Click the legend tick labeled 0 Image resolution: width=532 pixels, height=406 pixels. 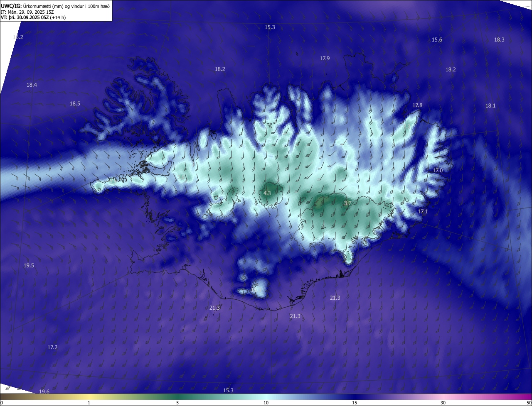click(1, 403)
